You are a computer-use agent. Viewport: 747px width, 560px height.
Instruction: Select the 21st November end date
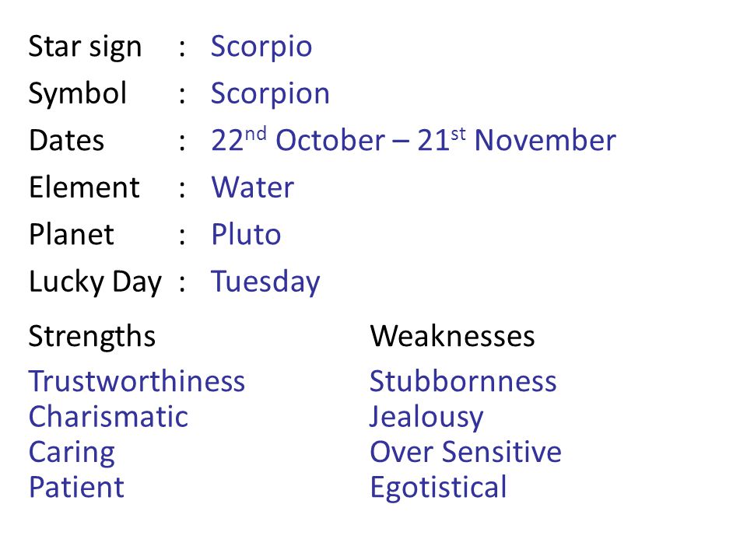(x=517, y=139)
